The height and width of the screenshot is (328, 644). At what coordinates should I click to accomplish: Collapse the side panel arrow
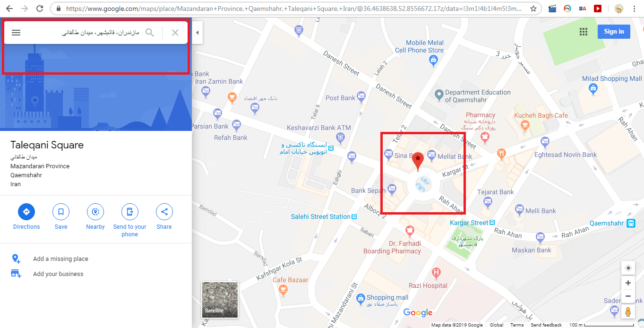(x=197, y=33)
